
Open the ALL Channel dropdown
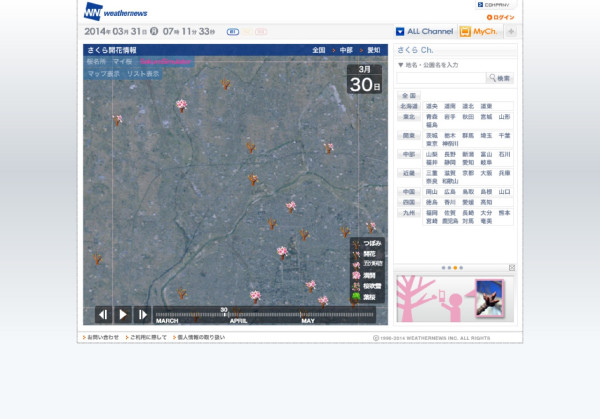424,31
